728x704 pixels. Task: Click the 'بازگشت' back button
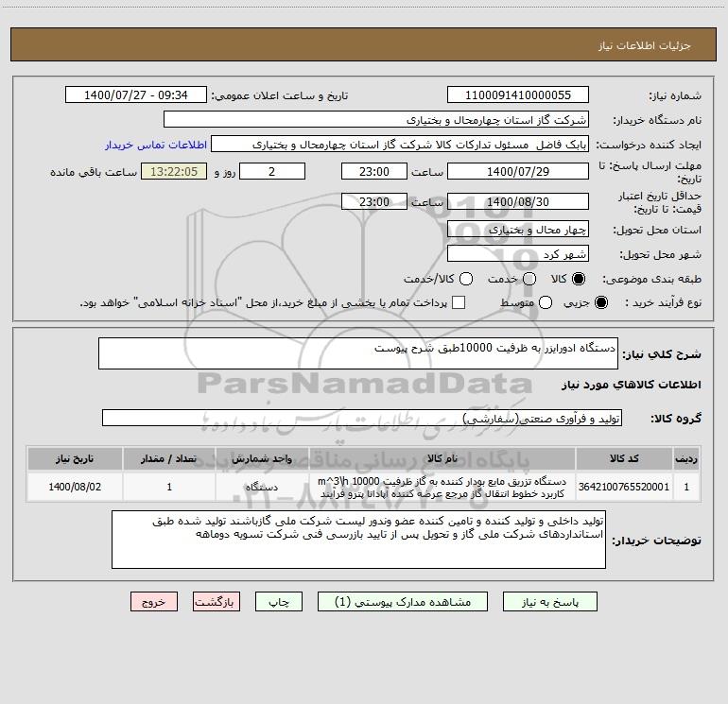tap(217, 601)
